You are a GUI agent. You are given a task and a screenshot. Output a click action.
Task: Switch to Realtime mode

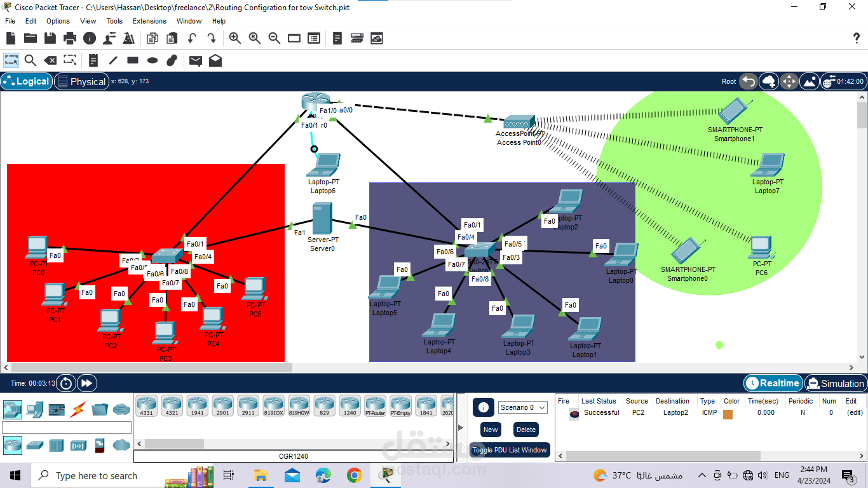[773, 383]
